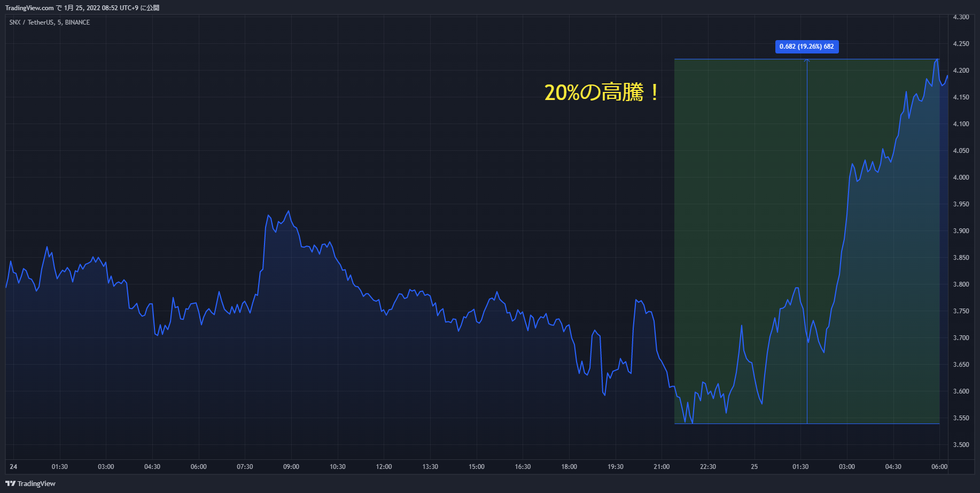Click the 07:30 time axis label
980x493 pixels.
245,467
